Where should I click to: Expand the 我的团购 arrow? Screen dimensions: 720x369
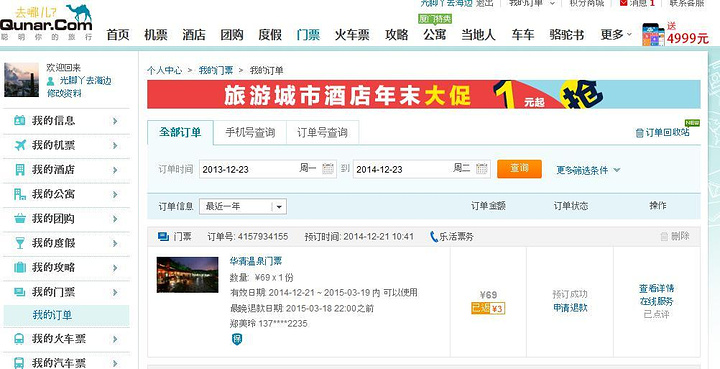pos(115,219)
